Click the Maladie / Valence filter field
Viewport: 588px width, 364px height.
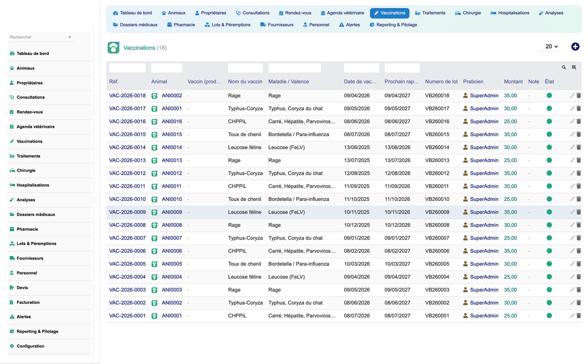pos(294,68)
